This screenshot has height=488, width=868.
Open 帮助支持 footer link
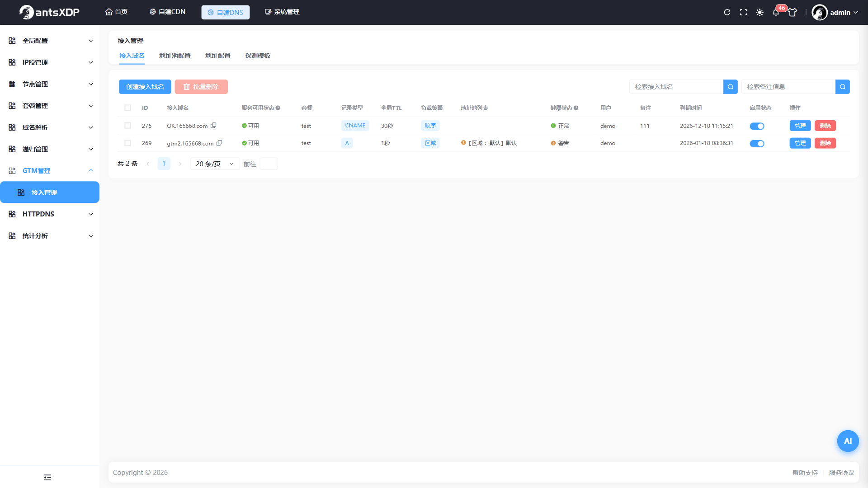click(x=805, y=473)
